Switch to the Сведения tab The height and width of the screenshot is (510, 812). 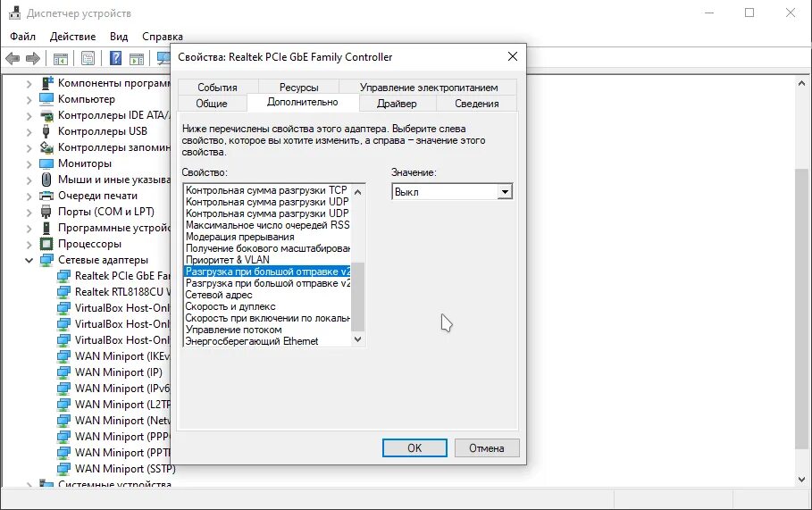coord(477,104)
